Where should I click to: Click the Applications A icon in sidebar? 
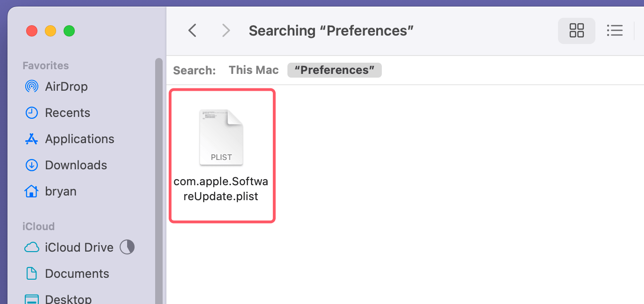pyautogui.click(x=31, y=138)
